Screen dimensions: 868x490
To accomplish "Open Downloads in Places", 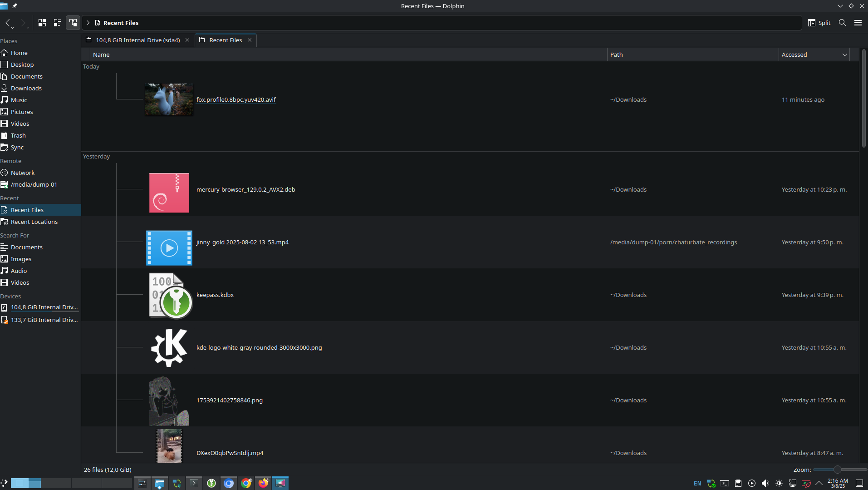I will coord(40,88).
